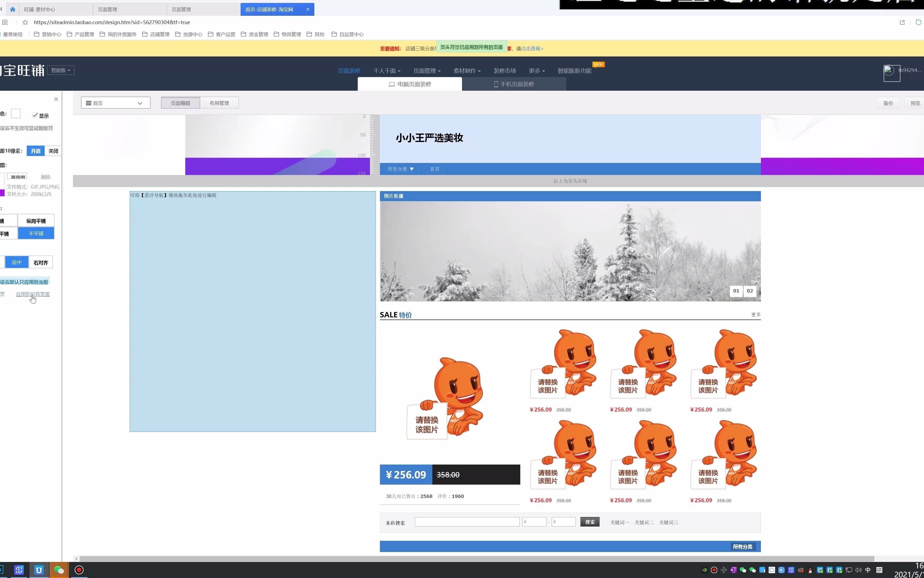Select carousel slide 01 indicator
The image size is (924, 578).
736,291
